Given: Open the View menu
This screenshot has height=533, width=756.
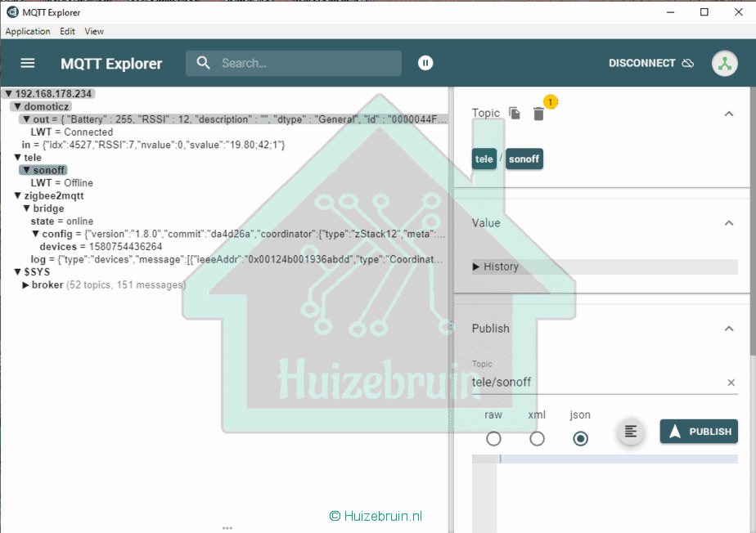Looking at the screenshot, I should [x=94, y=31].
